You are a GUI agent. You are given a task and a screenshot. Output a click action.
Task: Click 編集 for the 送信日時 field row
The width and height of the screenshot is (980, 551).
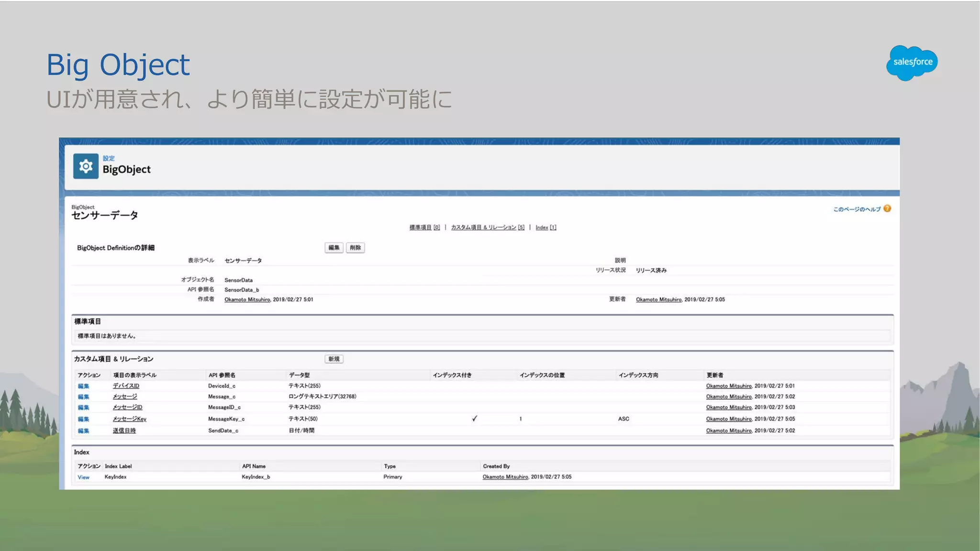[x=83, y=431]
